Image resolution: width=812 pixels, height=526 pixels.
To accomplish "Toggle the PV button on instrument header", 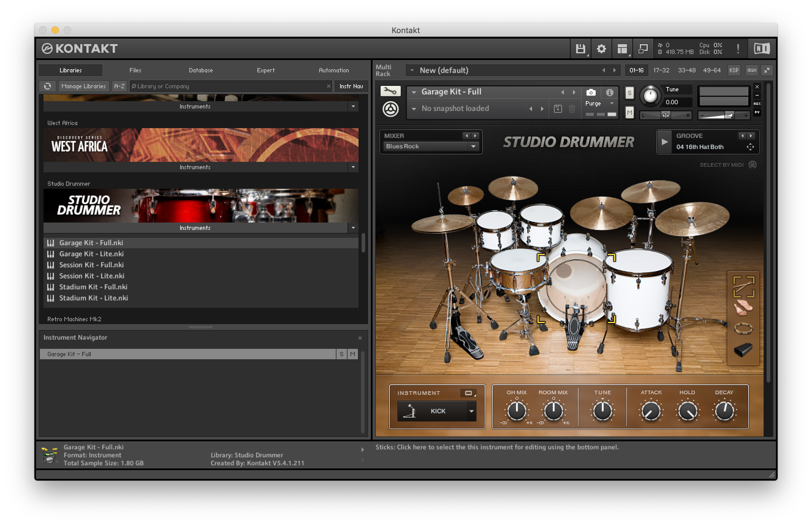I will pos(757,112).
